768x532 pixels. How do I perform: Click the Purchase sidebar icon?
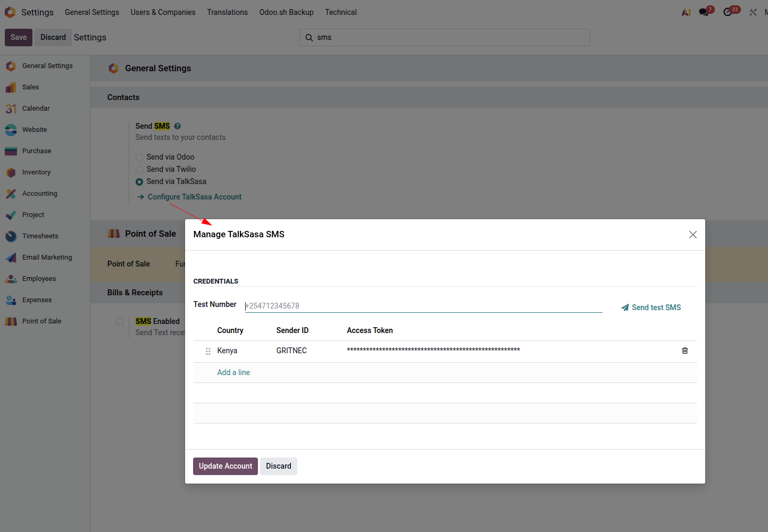click(x=11, y=151)
